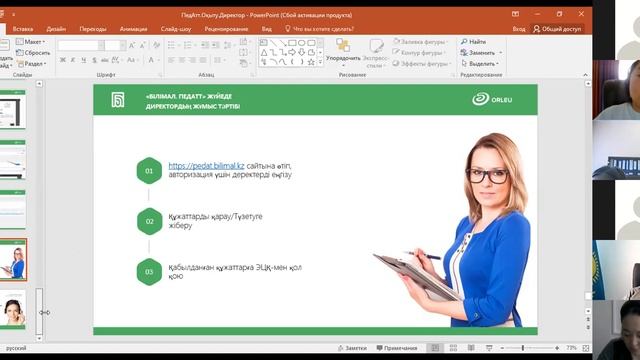Open the font size dropdown
This screenshot has width=640, height=360.
pos(123,45)
